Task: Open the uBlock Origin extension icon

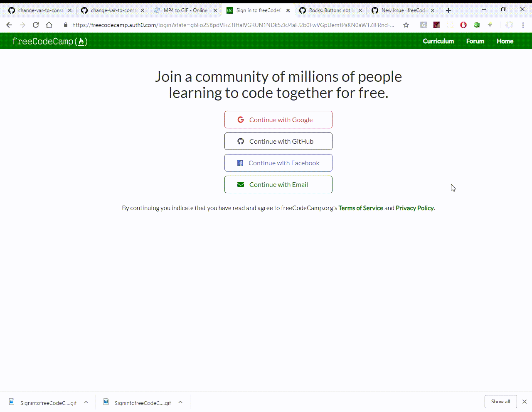Action: (463, 25)
